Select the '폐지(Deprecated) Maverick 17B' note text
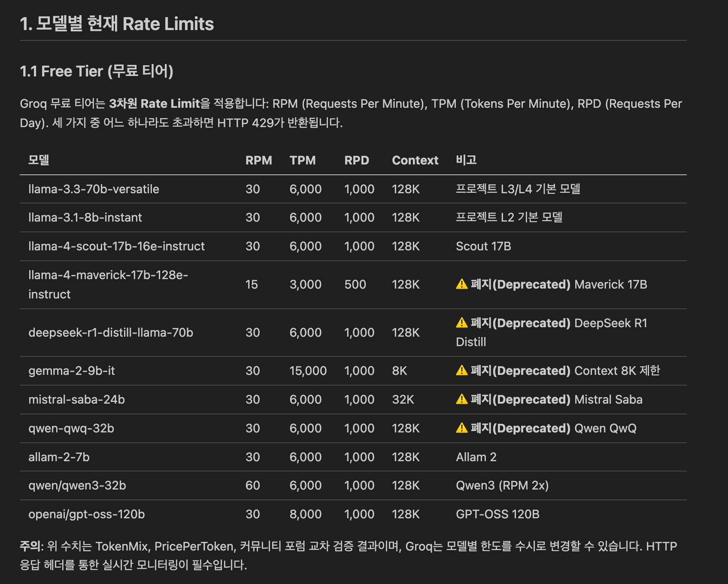The image size is (728, 584). click(559, 284)
